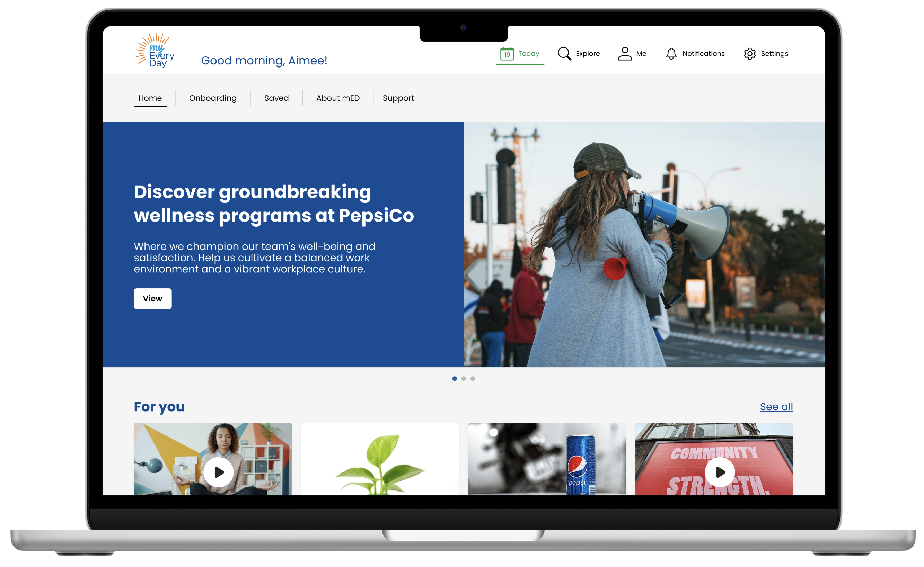Click the banner description paragraph
The image size is (924, 567).
click(x=254, y=258)
